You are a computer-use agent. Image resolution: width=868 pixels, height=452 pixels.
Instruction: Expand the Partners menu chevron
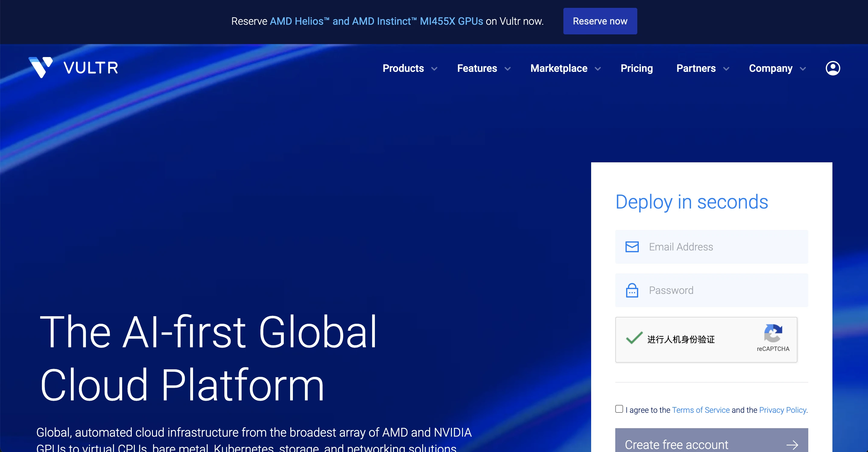(x=726, y=69)
